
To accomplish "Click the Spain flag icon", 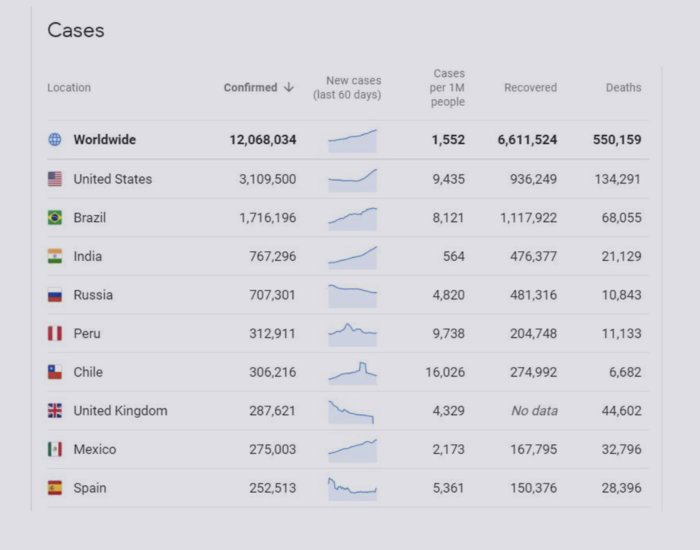I will click(x=55, y=488).
